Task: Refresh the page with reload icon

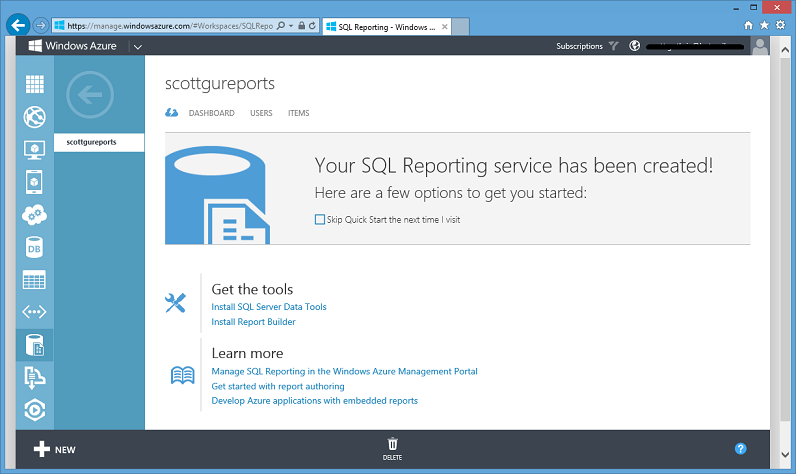Action: point(312,25)
